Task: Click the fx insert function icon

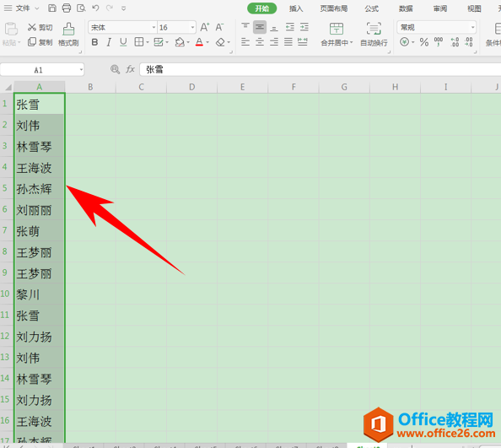Action: 130,69
